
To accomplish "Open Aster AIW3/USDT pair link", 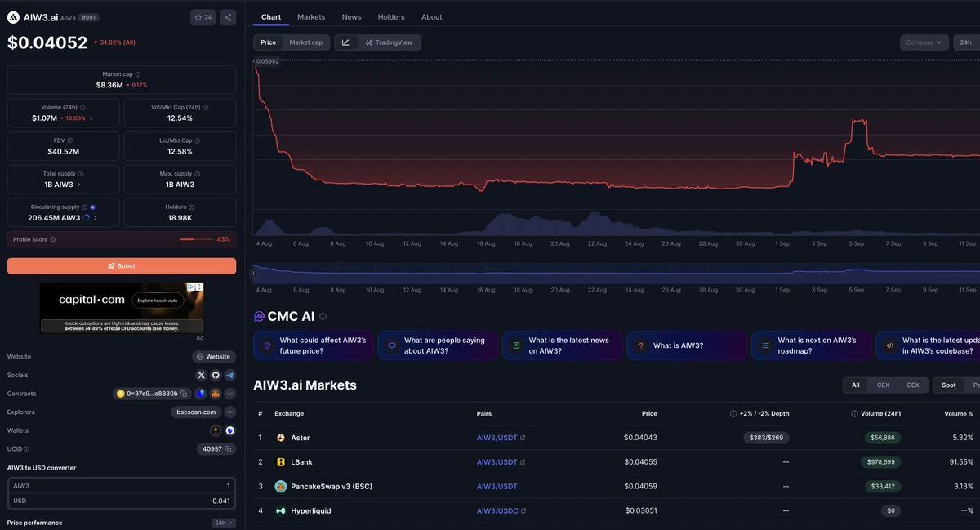I will click(x=501, y=438).
